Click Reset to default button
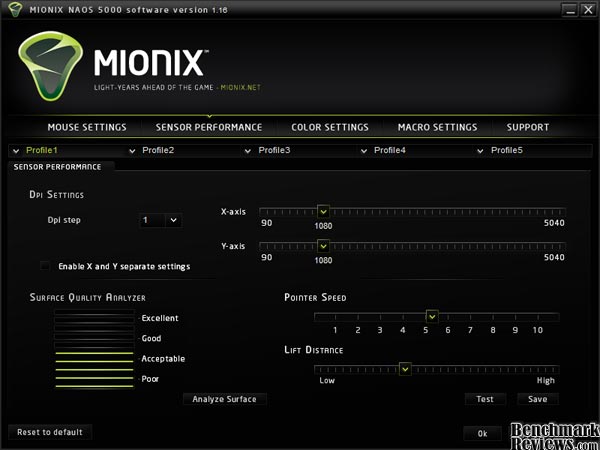 50,432
